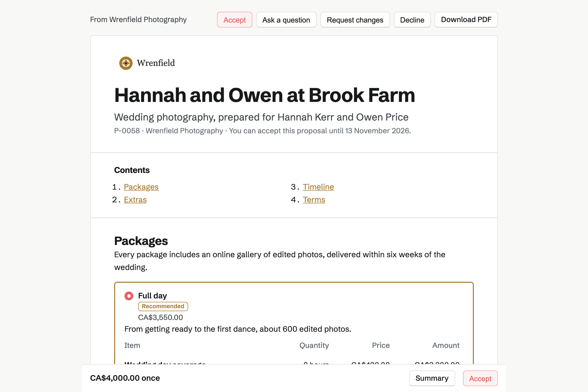The width and height of the screenshot is (588, 392).
Task: Click the Price column header
Action: (x=381, y=345)
